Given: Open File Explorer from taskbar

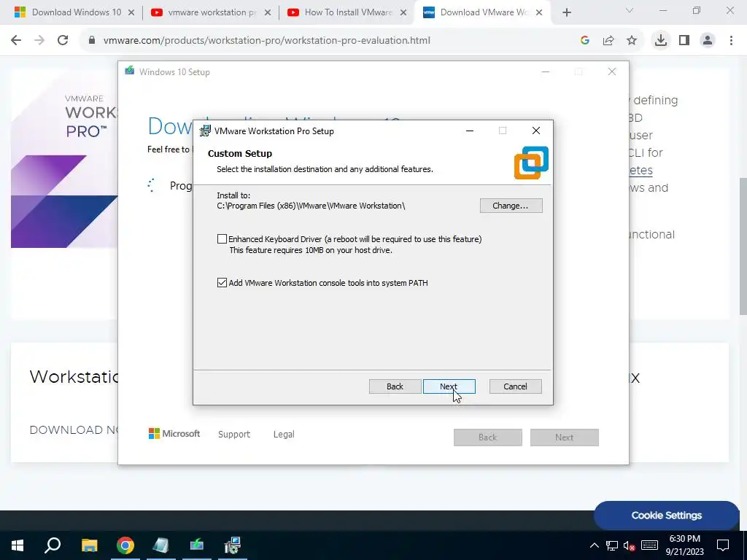Looking at the screenshot, I should 89,545.
